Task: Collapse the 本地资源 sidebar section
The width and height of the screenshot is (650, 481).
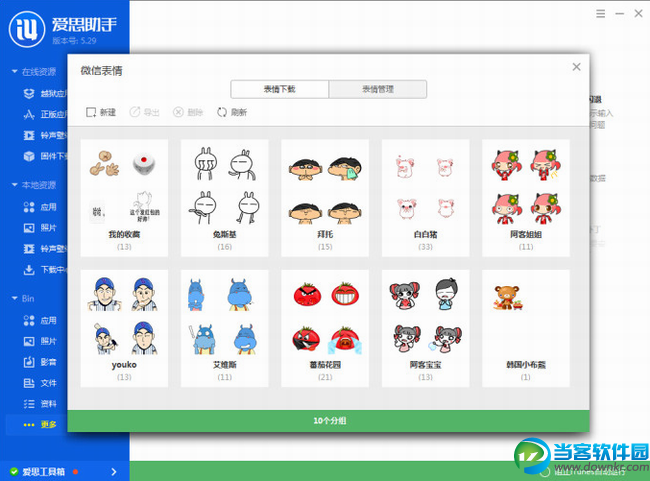Action: pos(15,185)
